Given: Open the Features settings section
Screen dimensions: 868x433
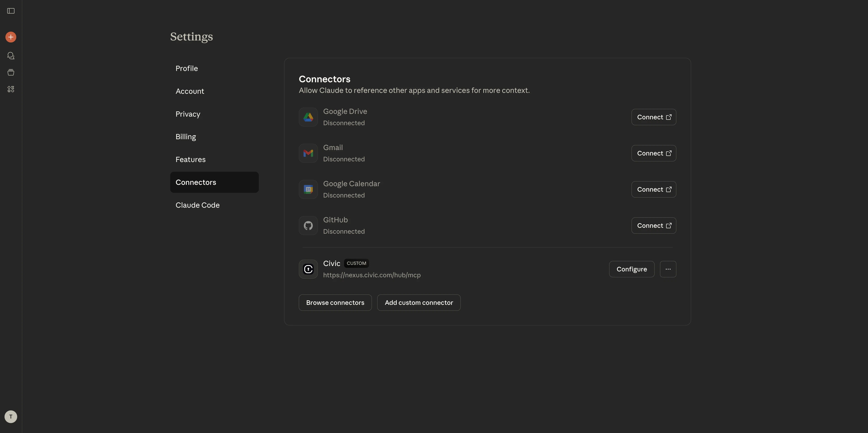Looking at the screenshot, I should (x=190, y=159).
